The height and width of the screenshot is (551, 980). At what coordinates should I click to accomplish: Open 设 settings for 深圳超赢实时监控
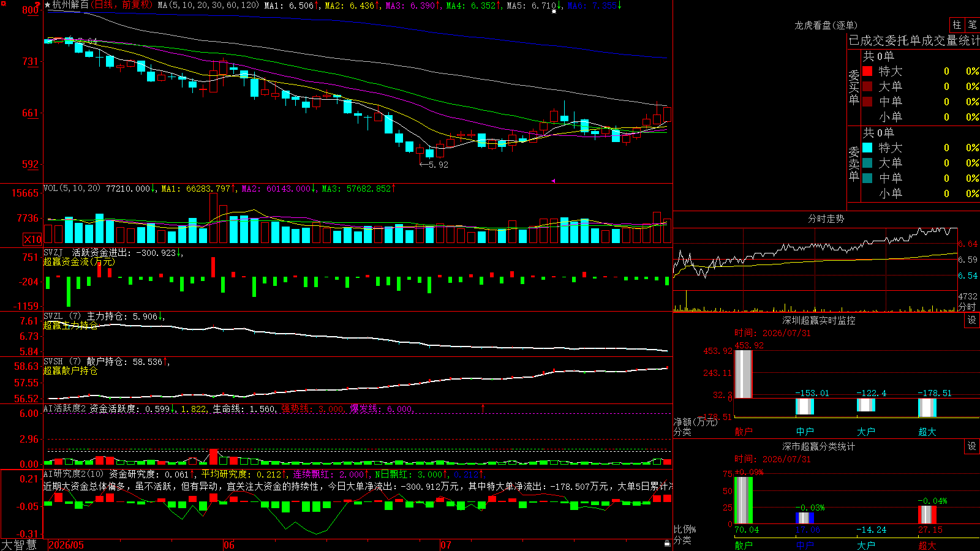click(x=972, y=320)
